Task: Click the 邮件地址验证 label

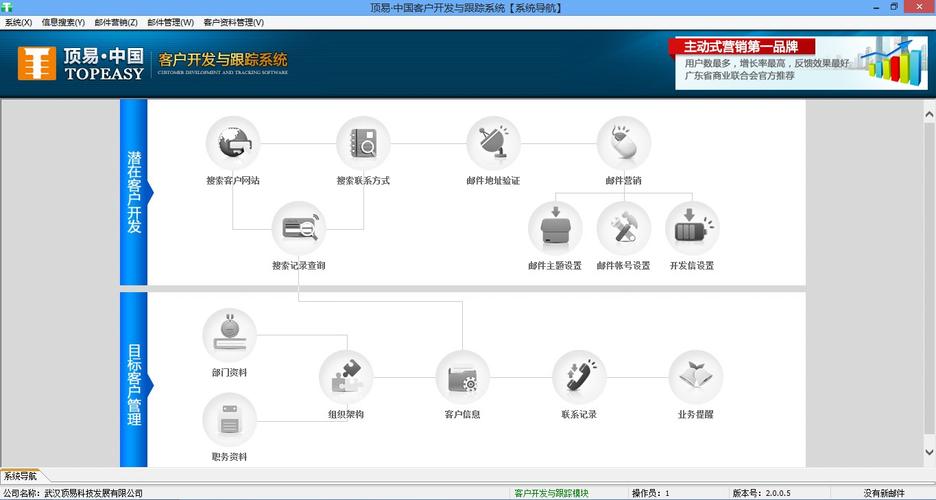Action: 493,180
